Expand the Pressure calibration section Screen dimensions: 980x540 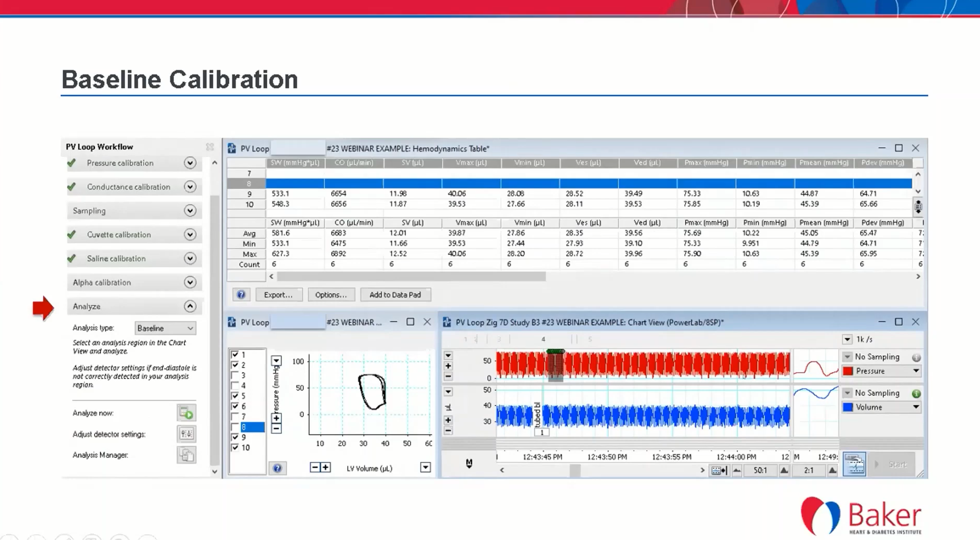[x=190, y=163]
